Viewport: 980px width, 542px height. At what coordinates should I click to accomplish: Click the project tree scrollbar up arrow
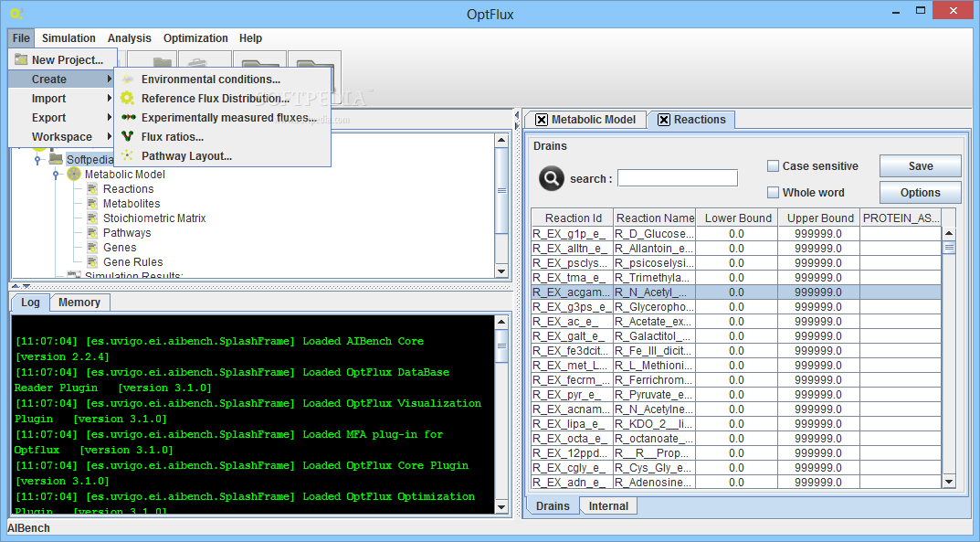pyautogui.click(x=501, y=141)
